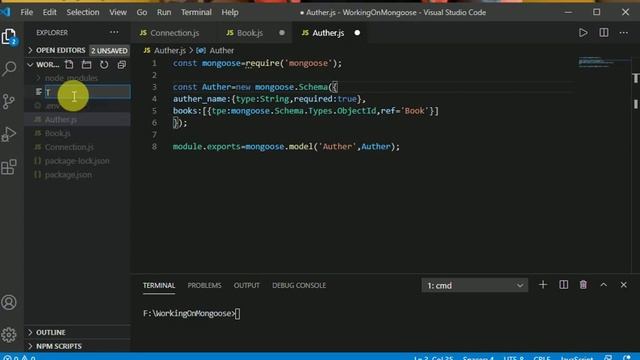Click the new file name input field
640x360 pixels.
[87, 92]
